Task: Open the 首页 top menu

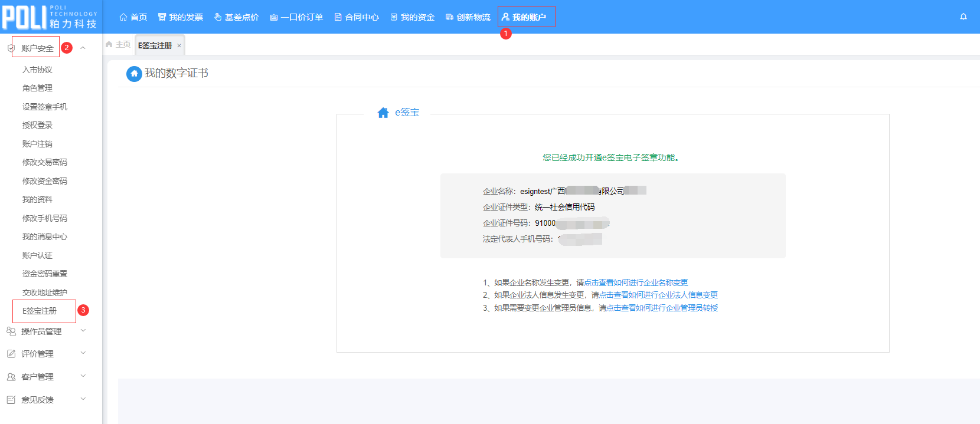Action: coord(133,17)
